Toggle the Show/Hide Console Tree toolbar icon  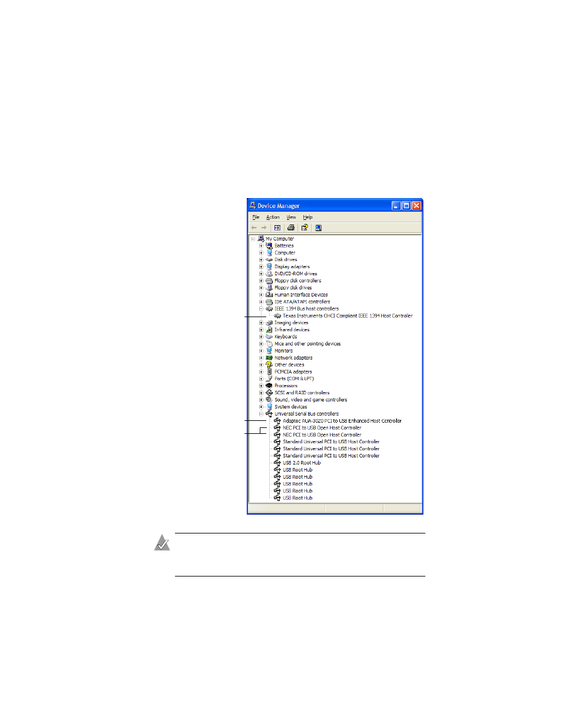click(x=277, y=228)
